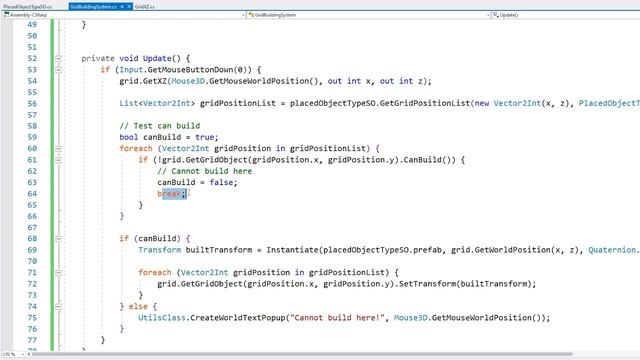The width and height of the screenshot is (640, 360).
Task: Switch to the PlacedObjectTypeSO.cs tab
Action: point(27,7)
